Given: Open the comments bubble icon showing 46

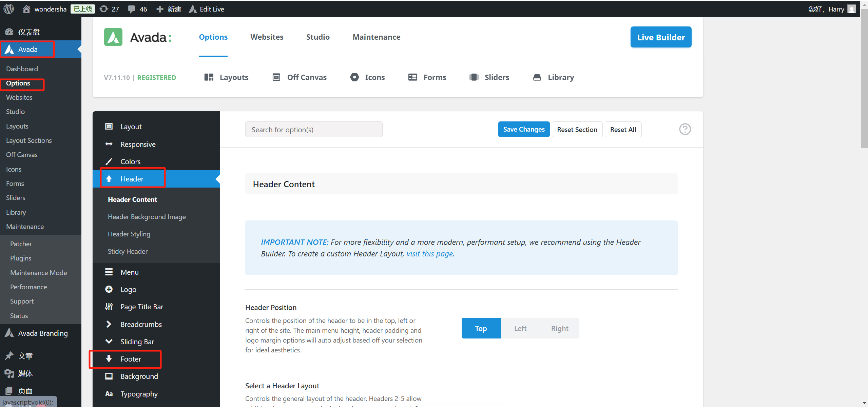Looking at the screenshot, I should point(132,9).
